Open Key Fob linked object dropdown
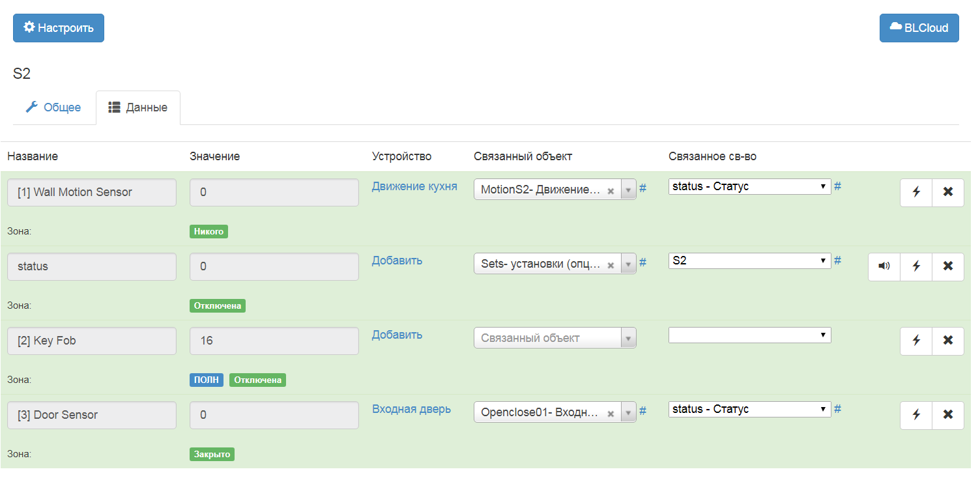 click(x=555, y=339)
